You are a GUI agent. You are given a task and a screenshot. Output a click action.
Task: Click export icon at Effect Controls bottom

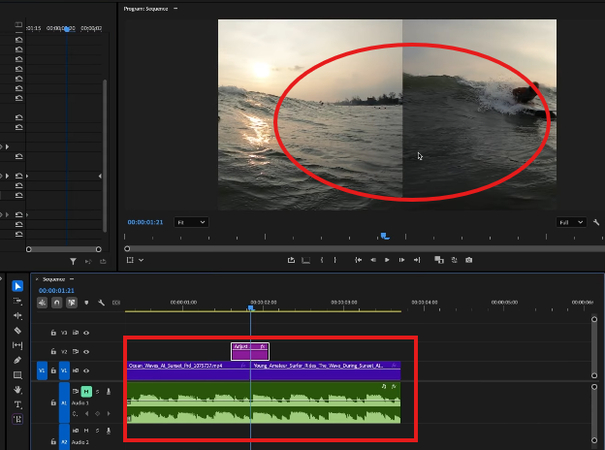point(103,262)
